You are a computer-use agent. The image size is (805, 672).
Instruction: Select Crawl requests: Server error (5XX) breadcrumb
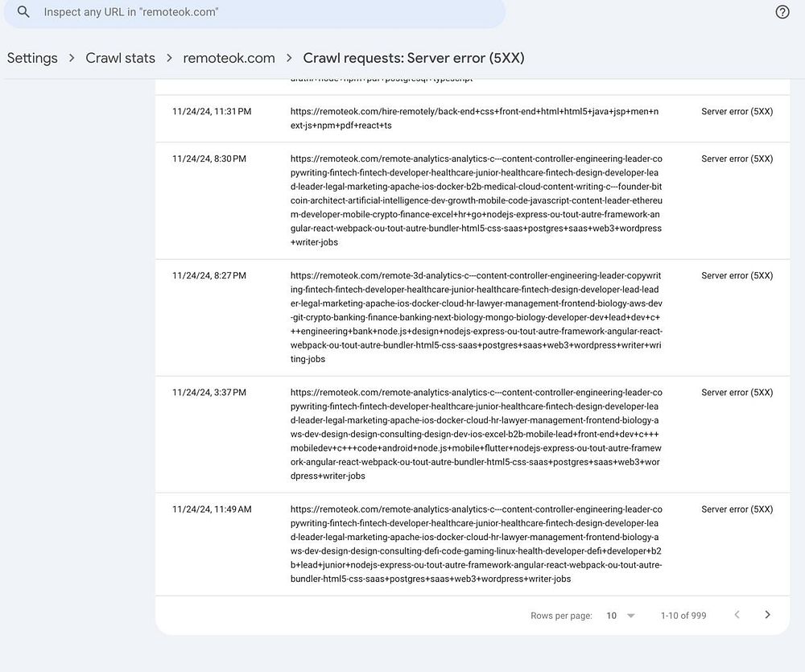413,58
